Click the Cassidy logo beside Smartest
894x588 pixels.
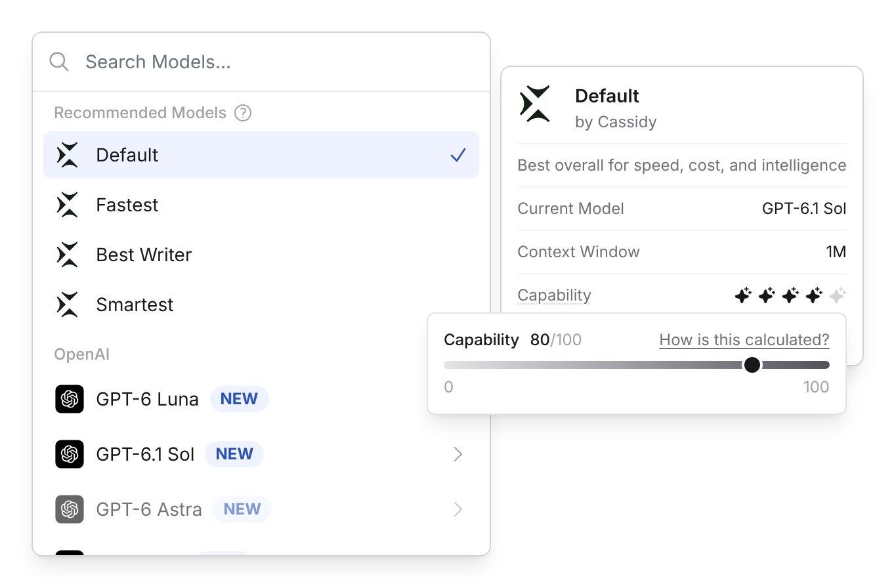click(68, 304)
